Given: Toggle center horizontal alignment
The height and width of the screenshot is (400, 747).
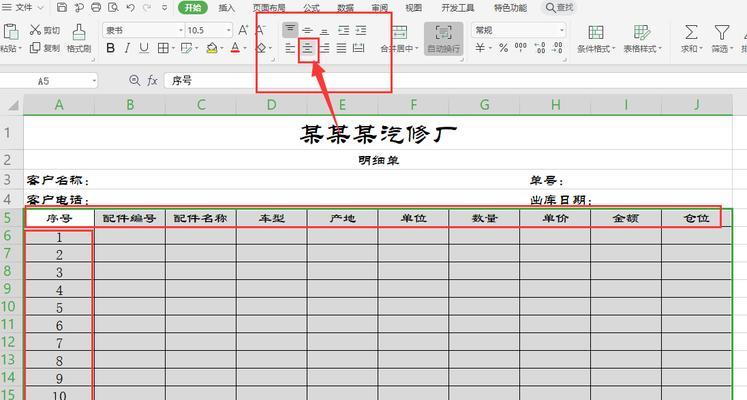Looking at the screenshot, I should (308, 48).
